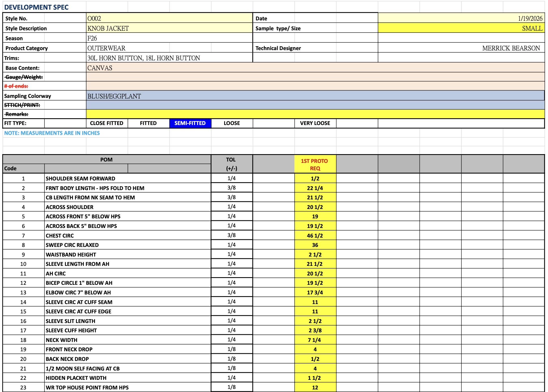This screenshot has height=392, width=548.
Task: Click the LOOSE fit type option
Action: [x=232, y=123]
